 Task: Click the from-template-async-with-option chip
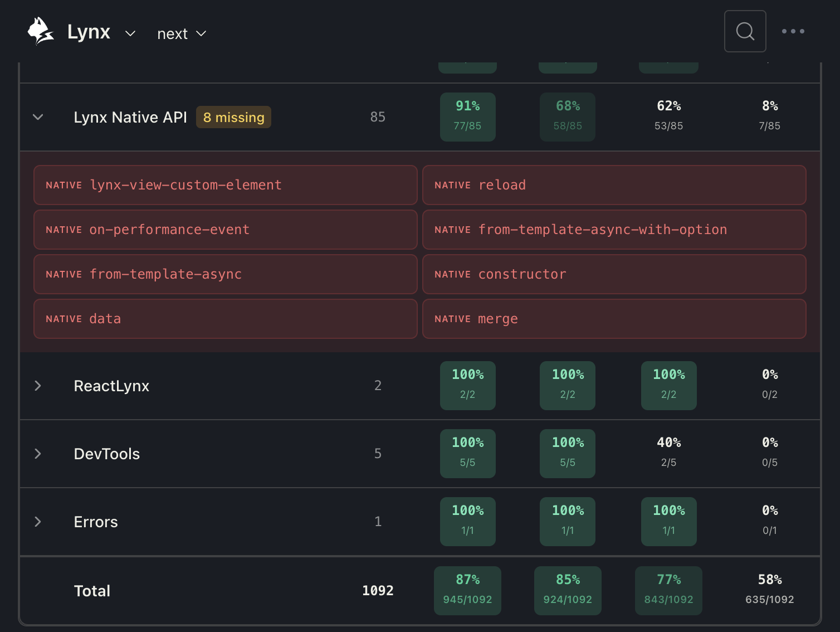pyautogui.click(x=614, y=230)
